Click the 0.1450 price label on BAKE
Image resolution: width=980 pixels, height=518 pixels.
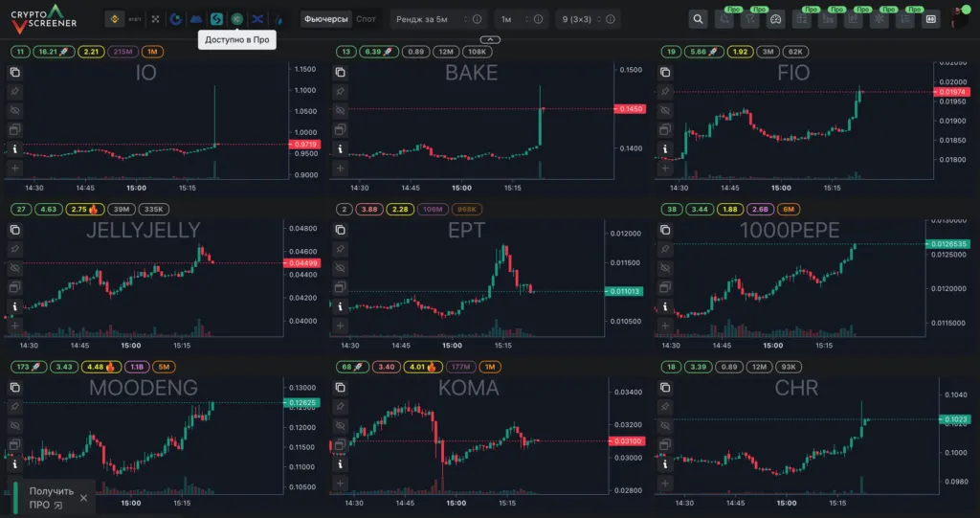coord(630,109)
